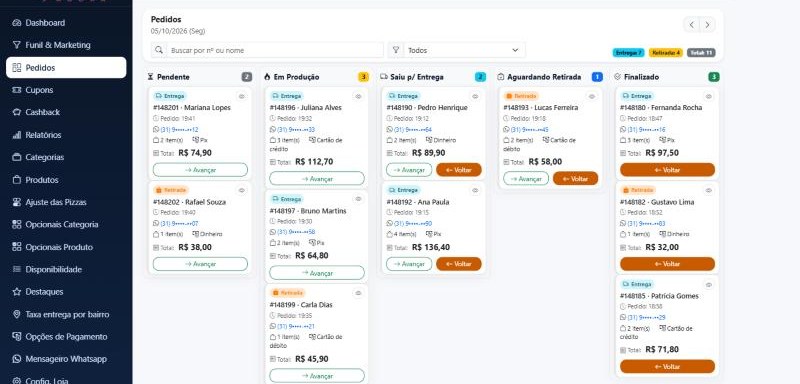Click the eye icon on Ana Paula order
800x384 pixels.
coord(475,190)
